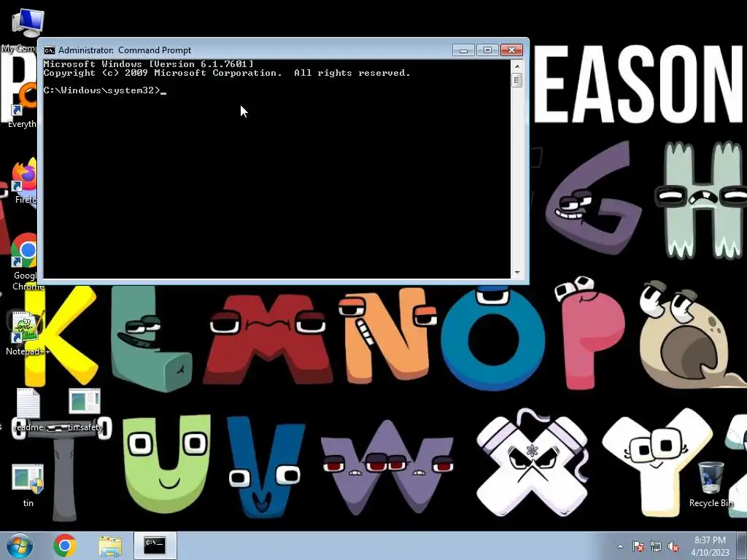747x560 pixels.
Task: Click the Command Prompt scrollbar up arrow
Action: point(517,65)
